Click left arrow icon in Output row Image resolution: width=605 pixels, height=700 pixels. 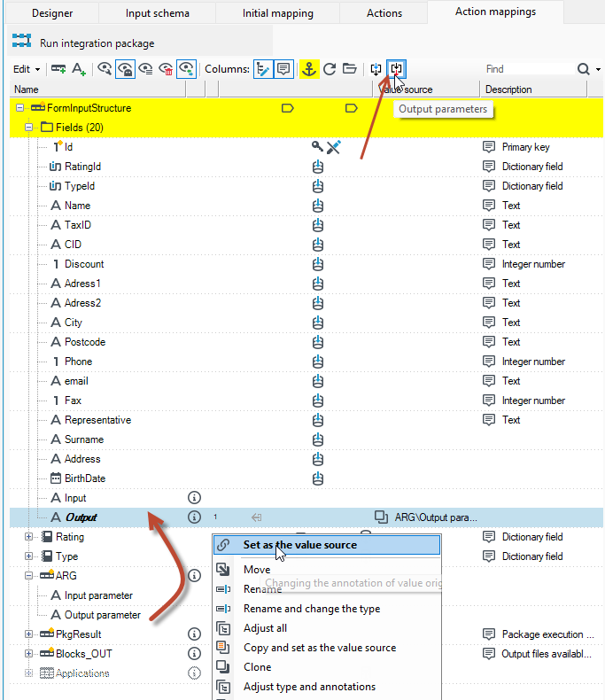click(x=257, y=517)
